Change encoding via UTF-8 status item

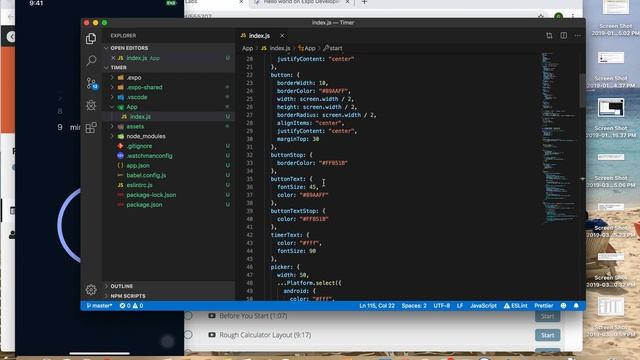point(442,305)
